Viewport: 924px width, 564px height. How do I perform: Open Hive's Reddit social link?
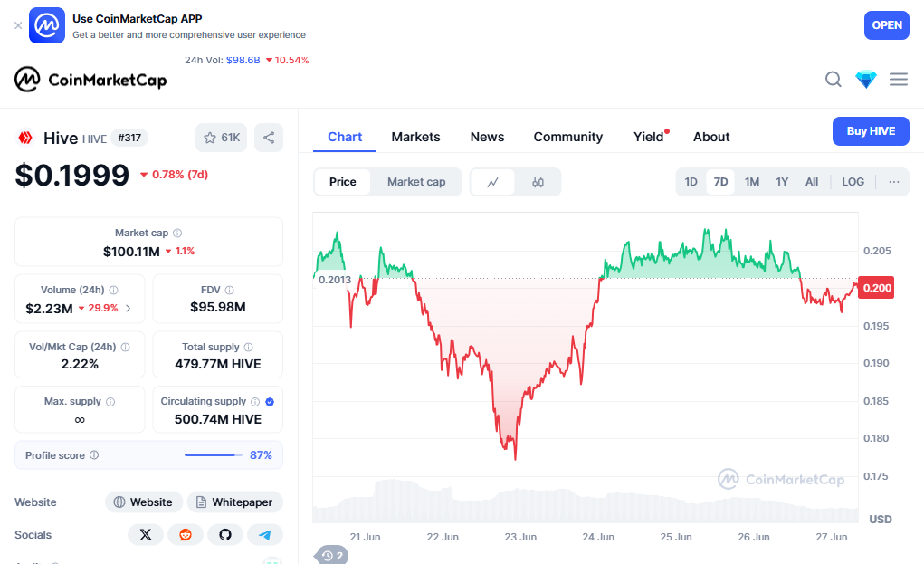186,535
